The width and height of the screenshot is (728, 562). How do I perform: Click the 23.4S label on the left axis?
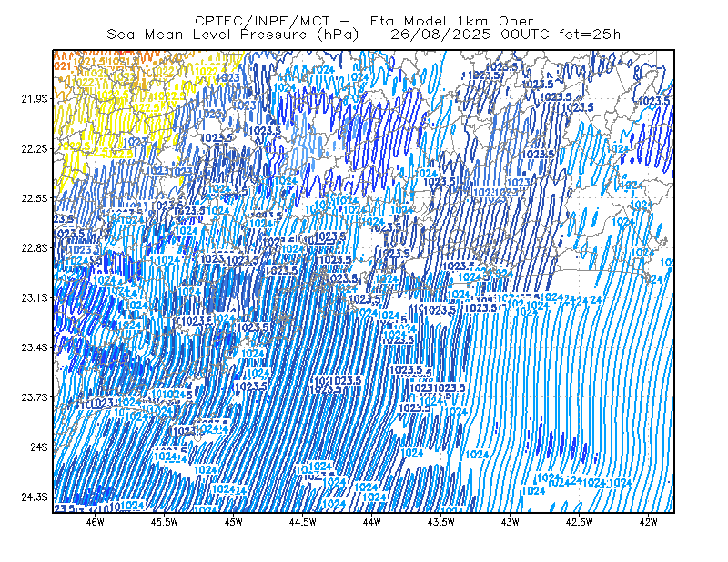(x=35, y=347)
